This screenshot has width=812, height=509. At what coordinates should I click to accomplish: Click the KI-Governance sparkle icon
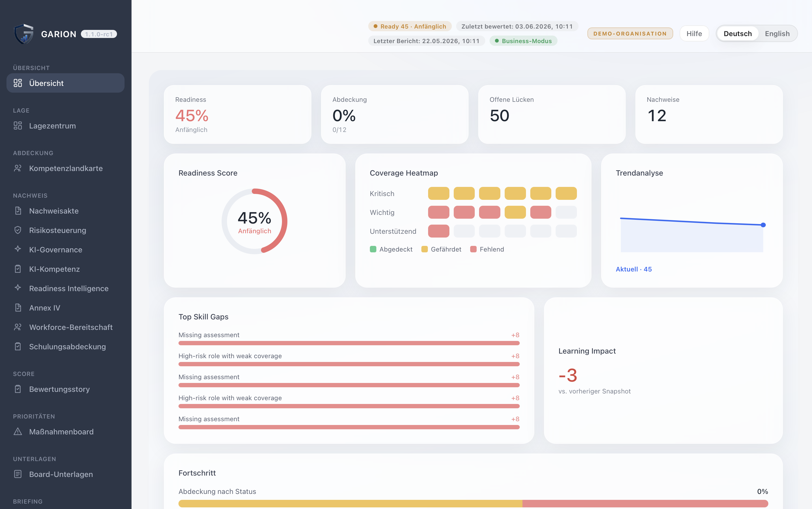click(18, 249)
